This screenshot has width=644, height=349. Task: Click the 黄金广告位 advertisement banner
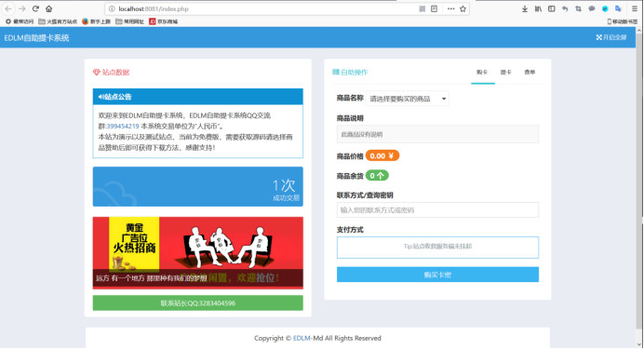coord(198,253)
